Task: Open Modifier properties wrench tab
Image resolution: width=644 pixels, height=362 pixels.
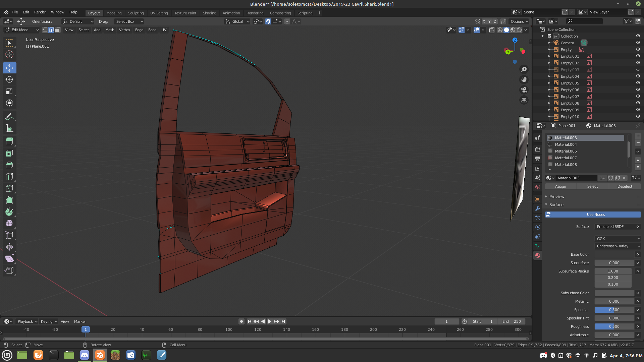Action: (x=538, y=208)
